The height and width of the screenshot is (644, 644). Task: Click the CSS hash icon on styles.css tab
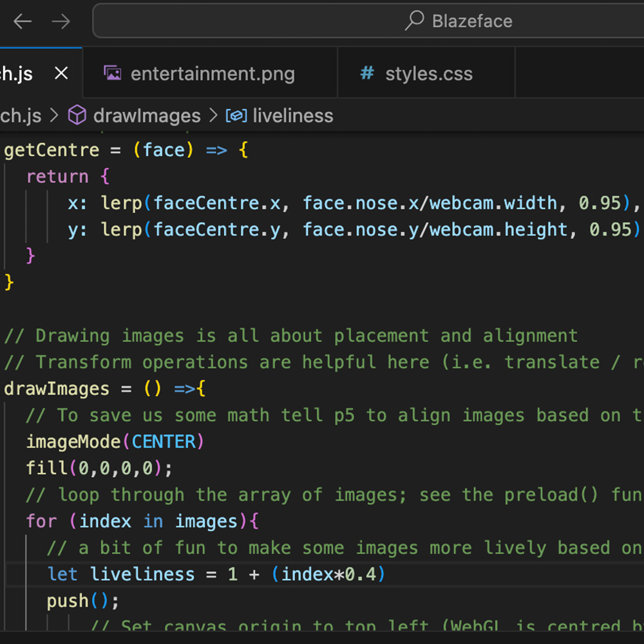366,73
